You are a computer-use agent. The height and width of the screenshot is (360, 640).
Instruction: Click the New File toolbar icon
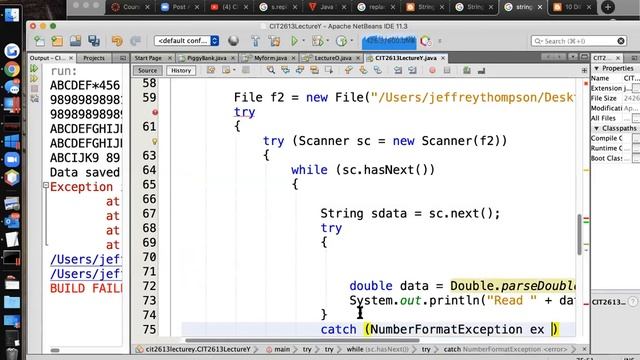pyautogui.click(x=40, y=41)
